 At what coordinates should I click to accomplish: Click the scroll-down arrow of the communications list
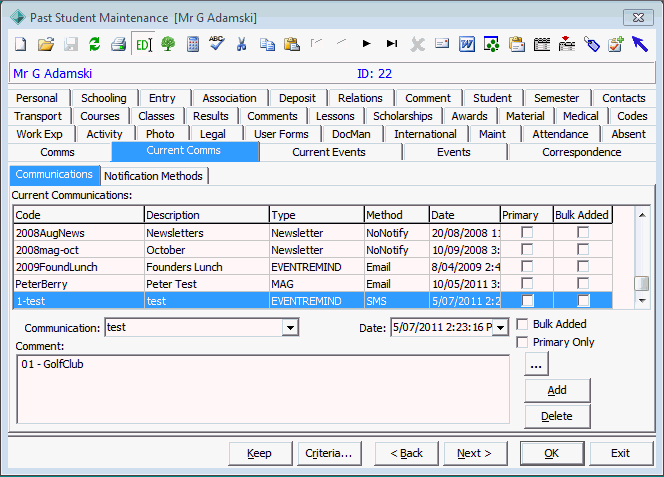tap(642, 301)
